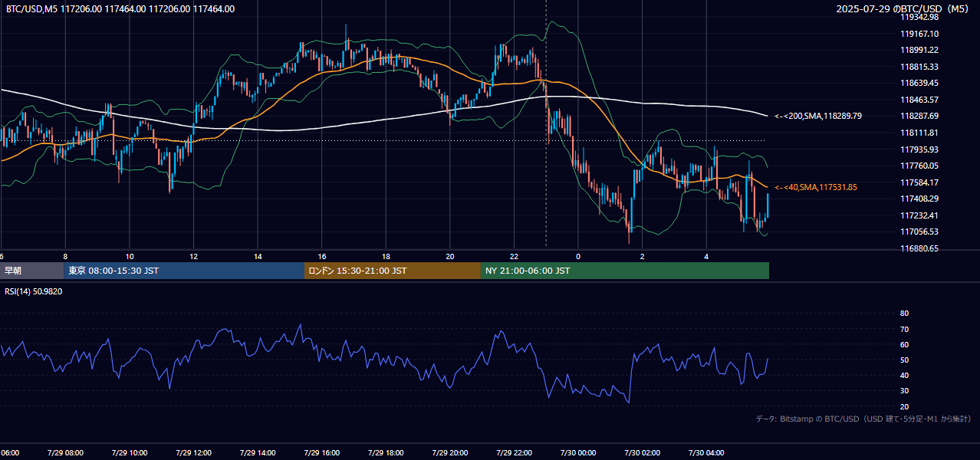Click the 7/30 02:00 date label
The width and height of the screenshot is (980, 460).
click(x=642, y=452)
